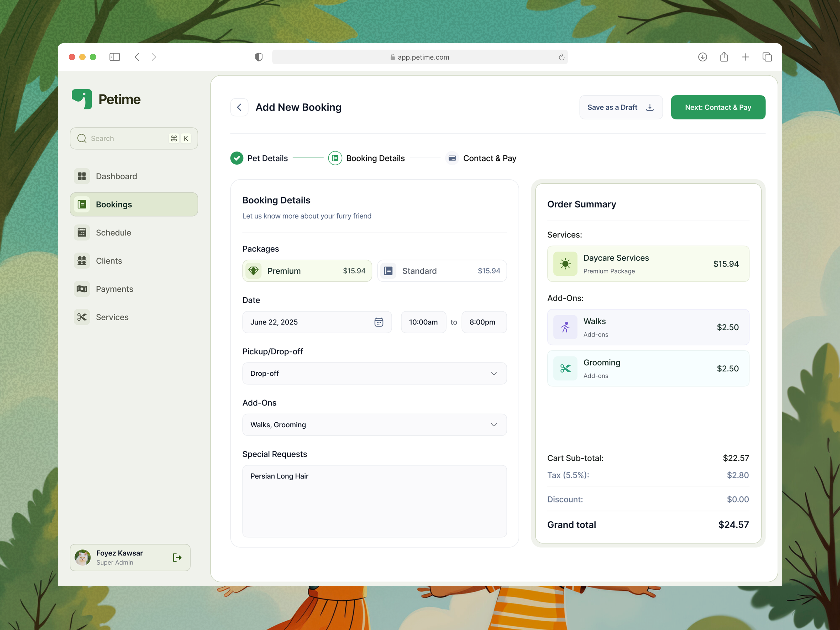Select the Schedule calendar icon
Viewport: 840px width, 630px height.
(x=82, y=232)
